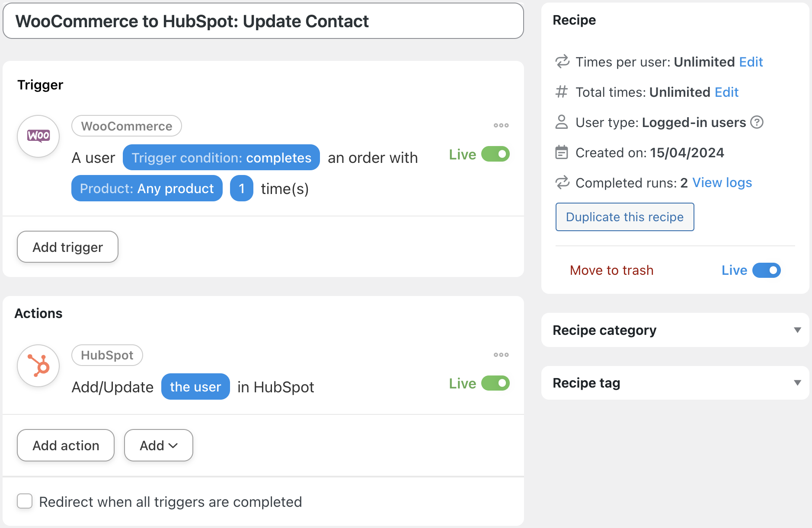Click the Times per user loop icon
Viewport: 812px width, 528px height.
click(562, 62)
